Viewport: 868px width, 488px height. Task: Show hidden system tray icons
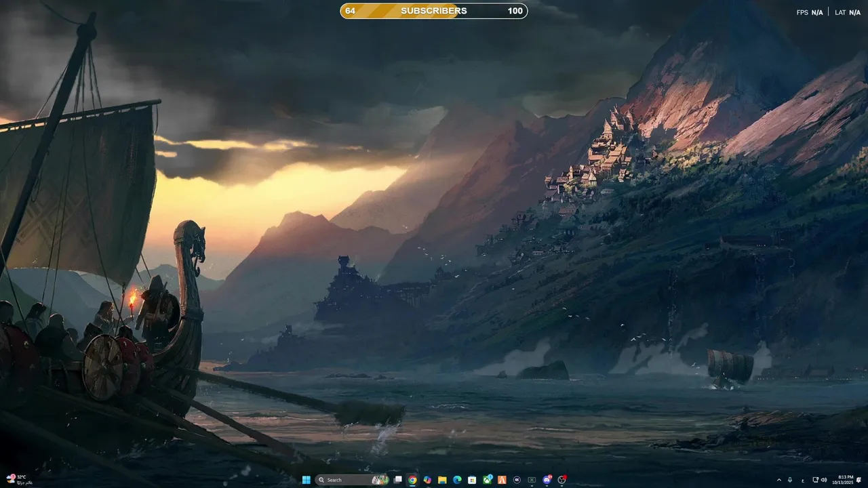(x=779, y=480)
